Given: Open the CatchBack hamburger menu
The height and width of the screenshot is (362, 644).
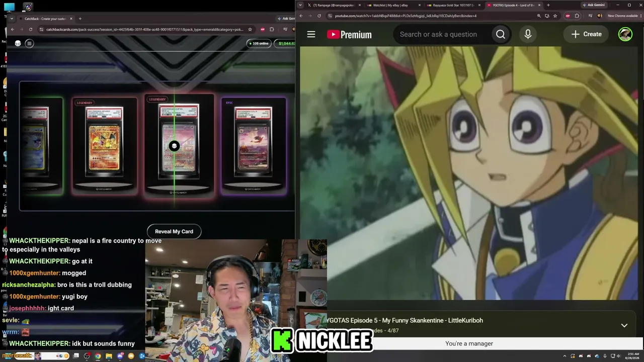Looking at the screenshot, I should click(29, 43).
